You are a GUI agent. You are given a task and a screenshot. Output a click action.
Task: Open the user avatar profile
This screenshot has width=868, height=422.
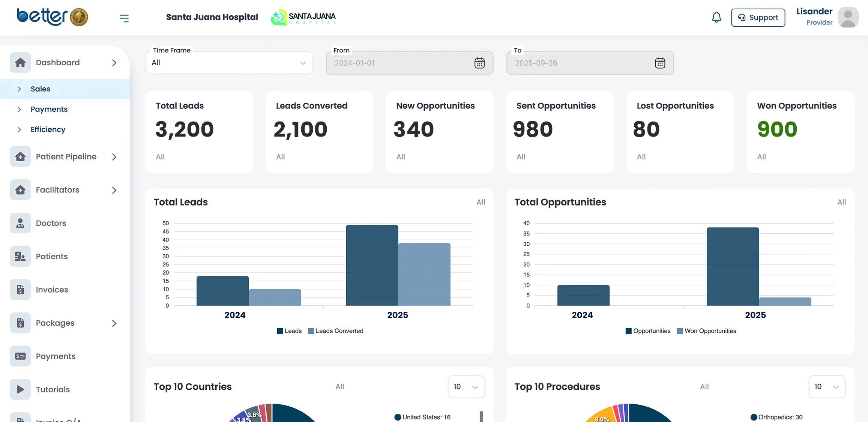[x=848, y=17]
